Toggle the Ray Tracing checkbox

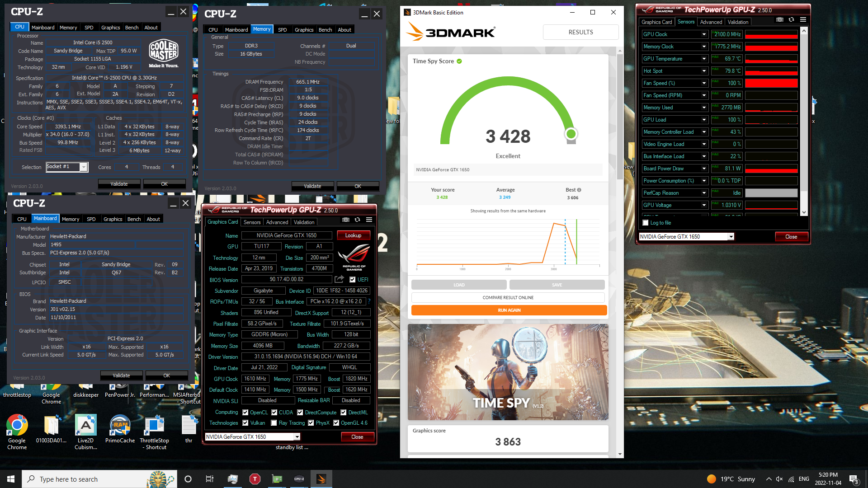[274, 423]
